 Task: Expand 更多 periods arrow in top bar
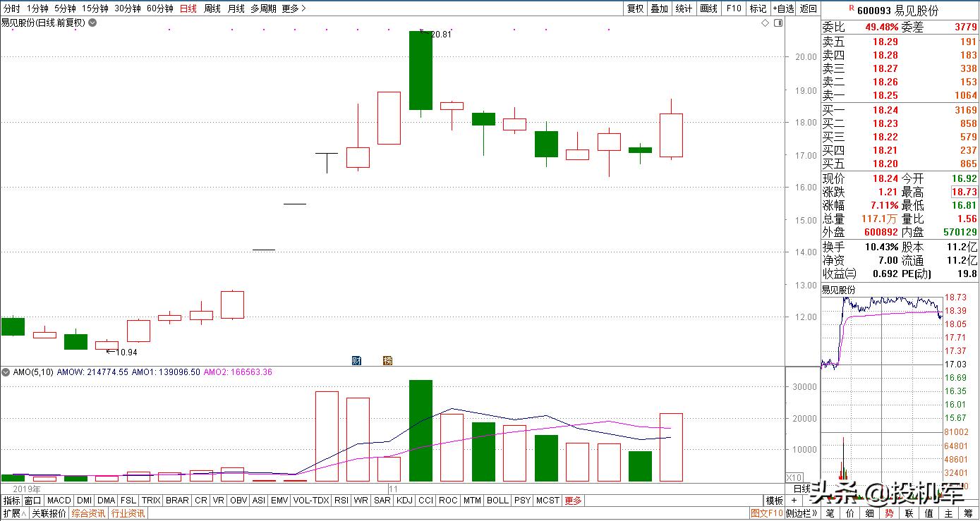pos(294,8)
